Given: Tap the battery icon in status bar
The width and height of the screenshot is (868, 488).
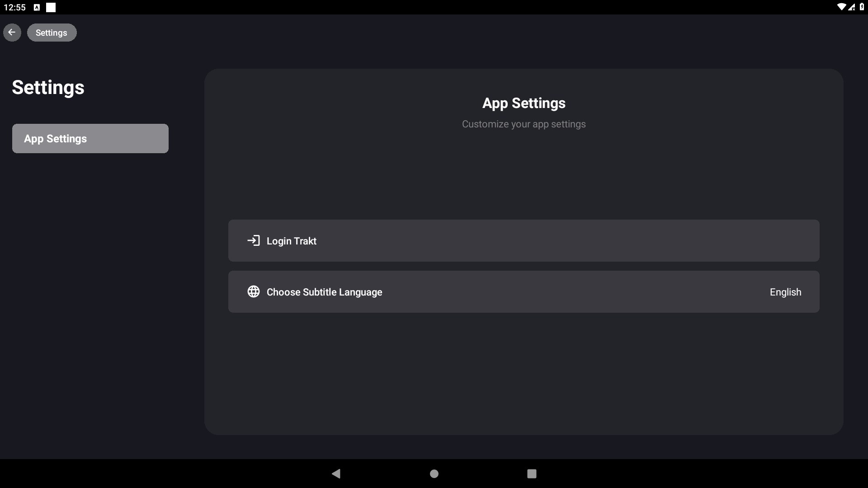Looking at the screenshot, I should [861, 7].
